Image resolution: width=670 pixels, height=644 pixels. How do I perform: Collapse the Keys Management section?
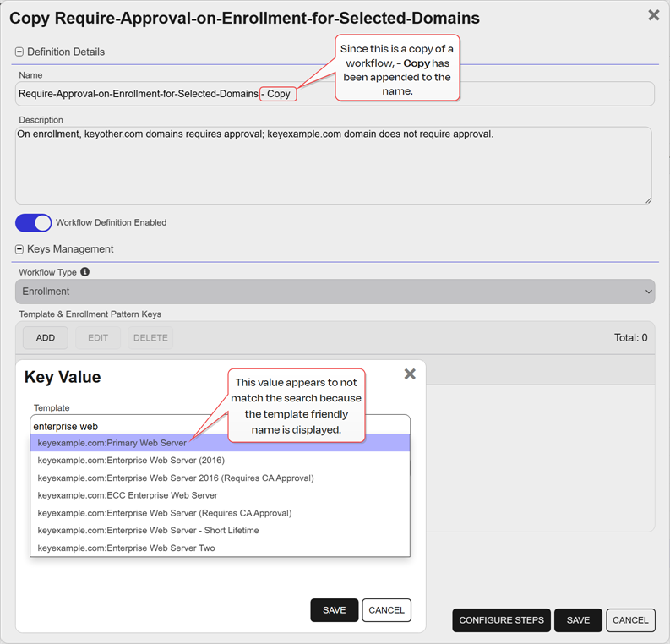coord(19,249)
